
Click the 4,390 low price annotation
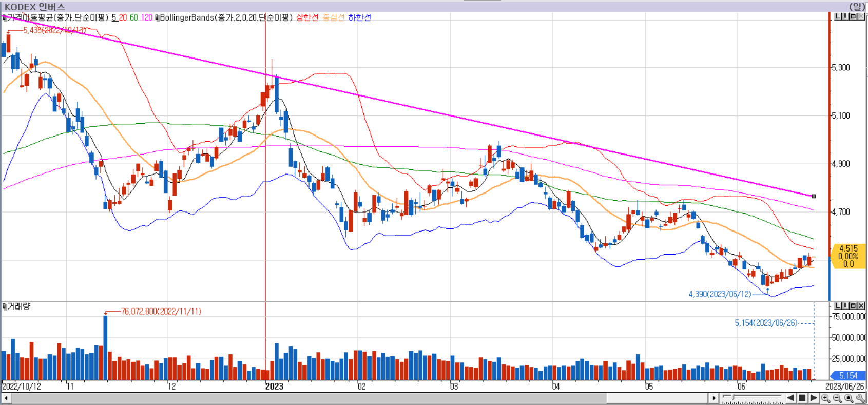pyautogui.click(x=720, y=294)
